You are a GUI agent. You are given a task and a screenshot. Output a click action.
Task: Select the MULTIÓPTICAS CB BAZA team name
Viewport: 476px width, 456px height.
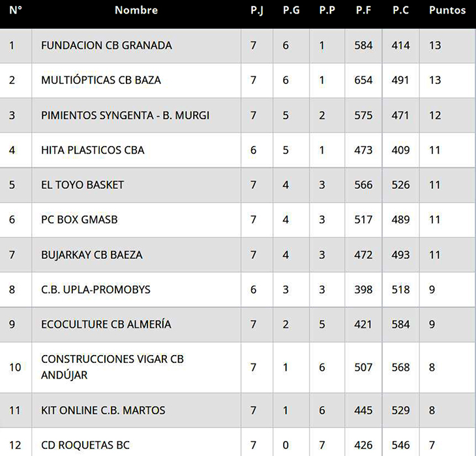point(100,80)
